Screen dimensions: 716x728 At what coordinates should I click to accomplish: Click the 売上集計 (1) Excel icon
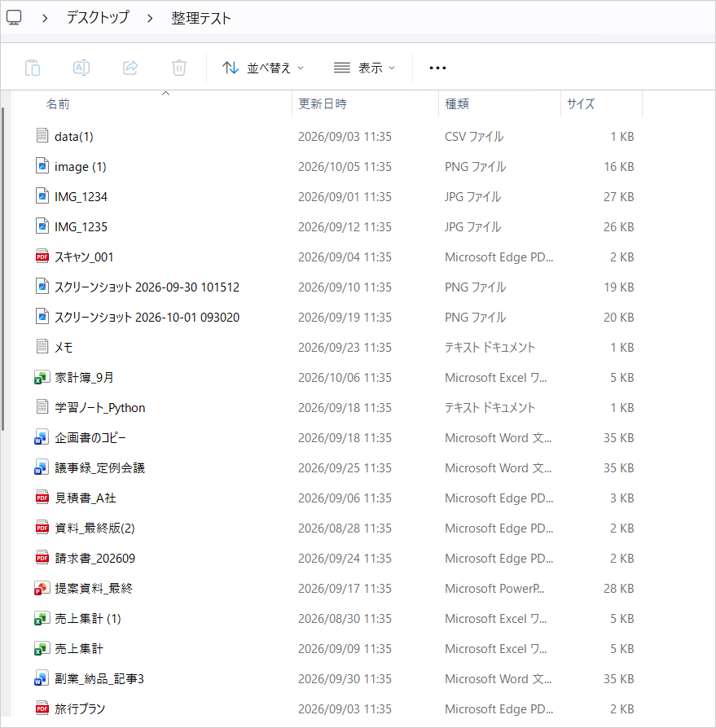click(x=42, y=618)
